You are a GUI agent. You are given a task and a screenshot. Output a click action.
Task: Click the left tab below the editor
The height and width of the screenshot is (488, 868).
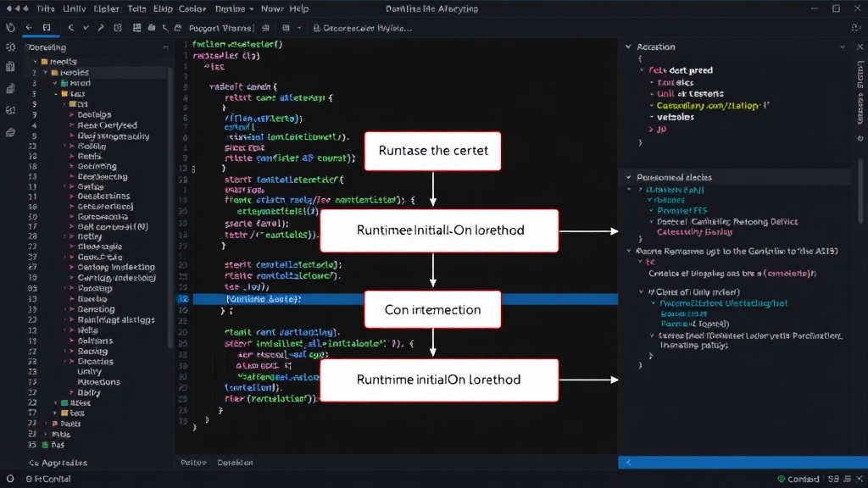194,463
